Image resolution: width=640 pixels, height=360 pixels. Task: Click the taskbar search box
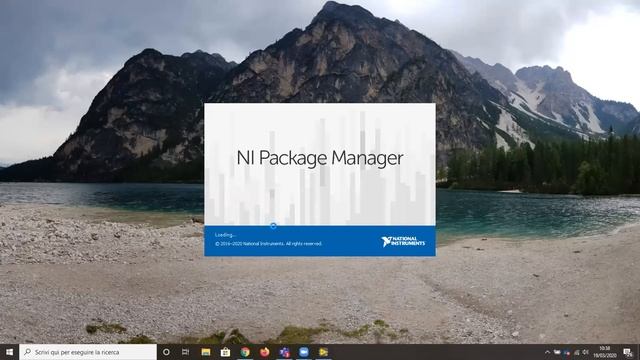tap(88, 352)
